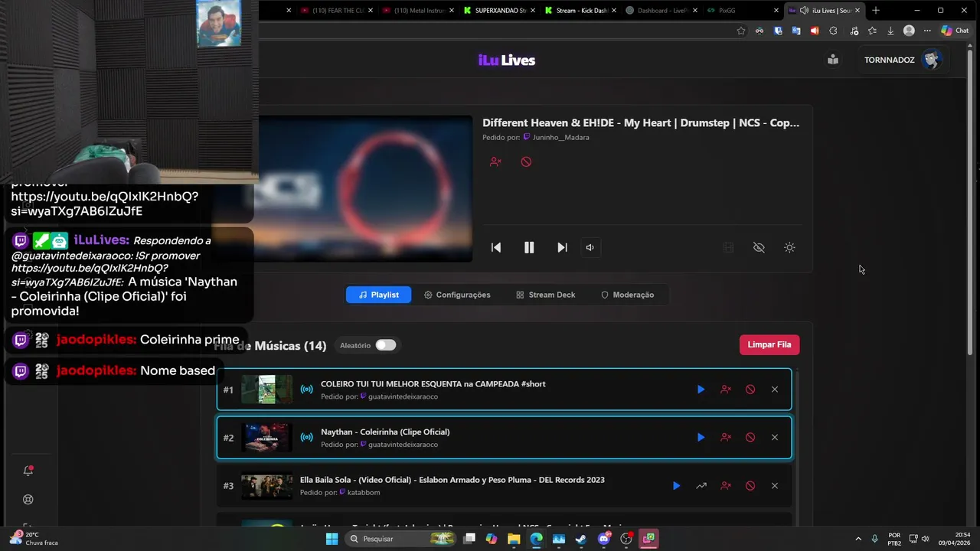Show hidden system tray icons

point(857,539)
